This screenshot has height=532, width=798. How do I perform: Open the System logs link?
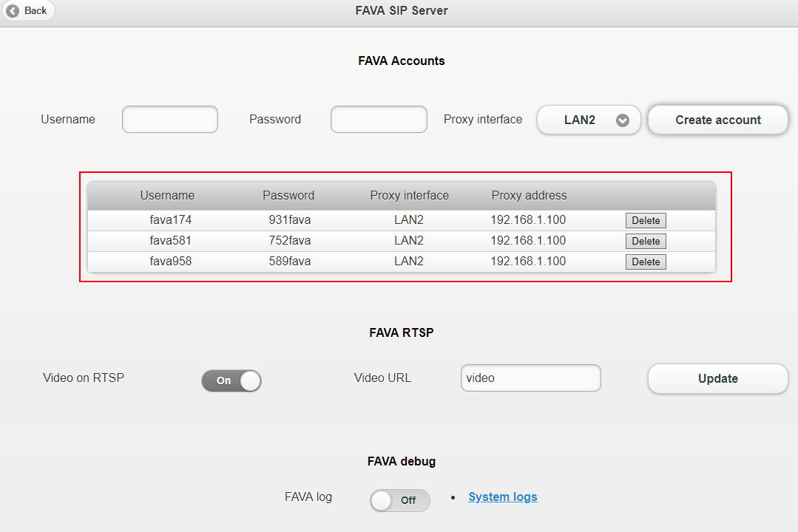[503, 497]
